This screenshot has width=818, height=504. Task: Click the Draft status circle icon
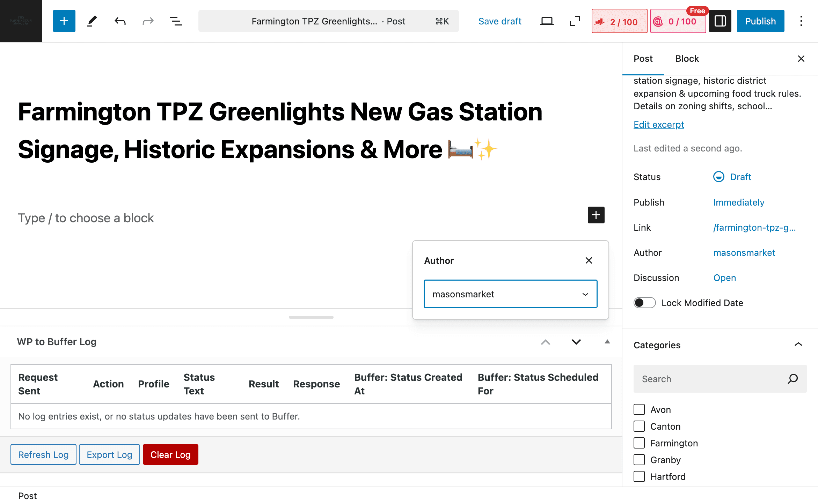click(719, 177)
